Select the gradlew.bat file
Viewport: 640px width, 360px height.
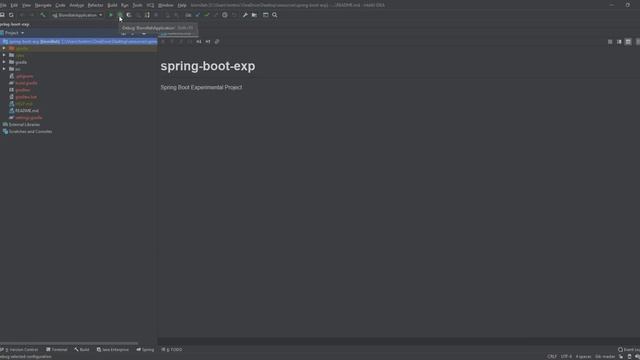[26, 97]
